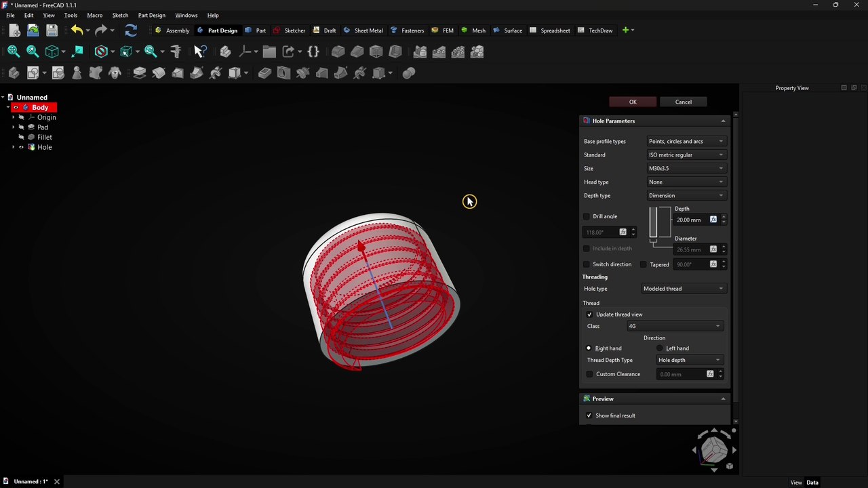Image resolution: width=868 pixels, height=488 pixels.
Task: Refresh and recompute the document
Action: (x=131, y=30)
